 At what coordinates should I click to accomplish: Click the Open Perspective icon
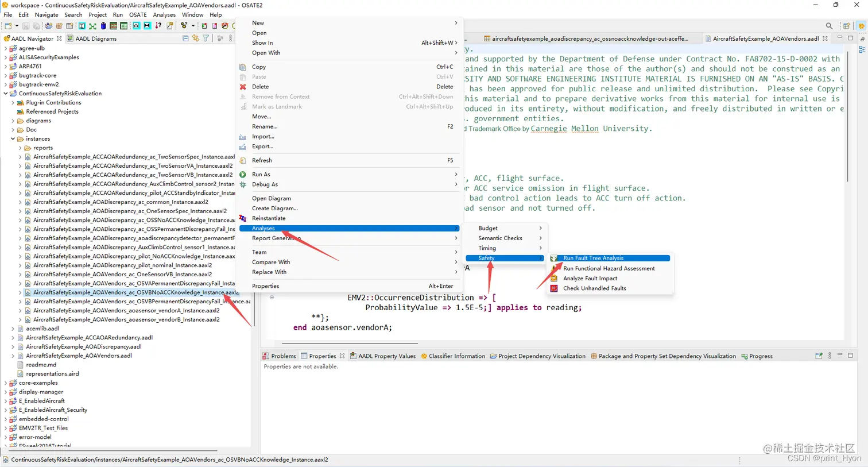point(846,26)
